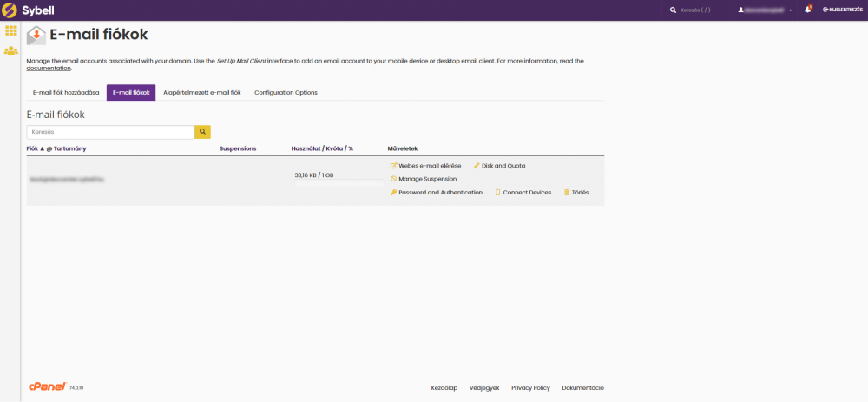Click the E-mail fiókok envelope page icon

(x=36, y=35)
